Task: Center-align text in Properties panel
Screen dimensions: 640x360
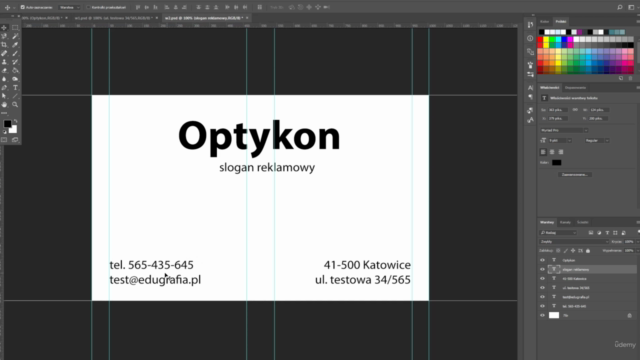Action: (x=552, y=152)
